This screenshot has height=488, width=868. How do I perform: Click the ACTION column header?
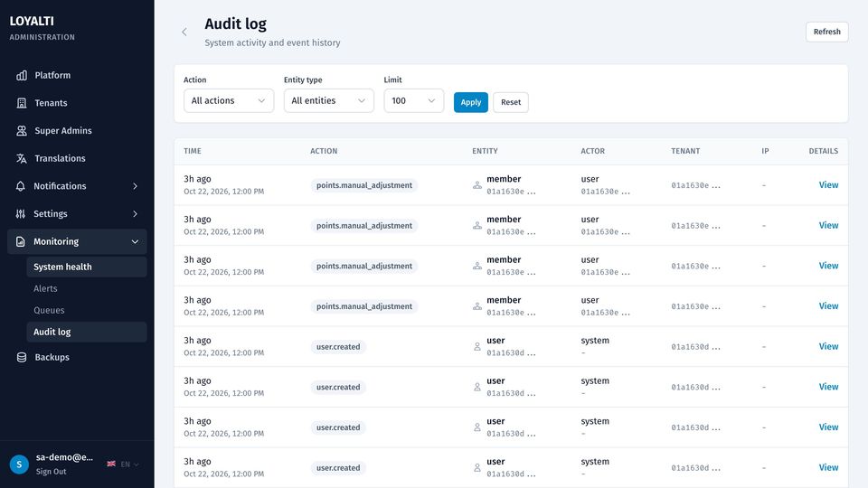point(324,151)
